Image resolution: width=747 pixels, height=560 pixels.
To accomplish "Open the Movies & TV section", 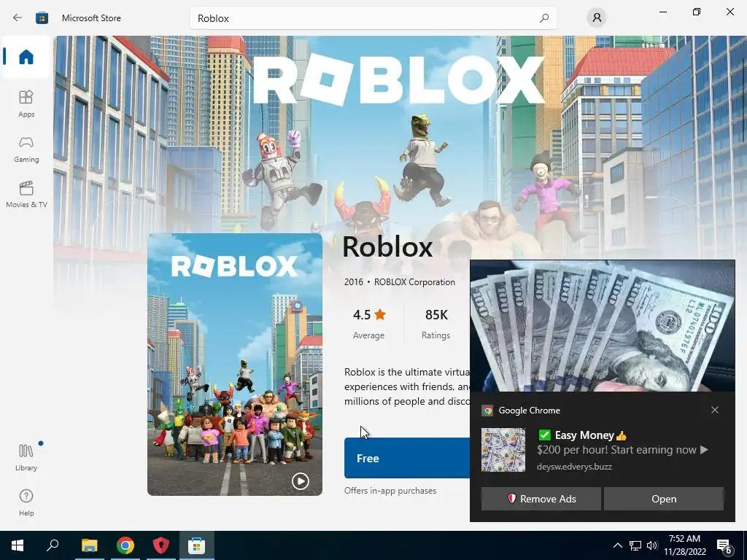I will point(26,195).
